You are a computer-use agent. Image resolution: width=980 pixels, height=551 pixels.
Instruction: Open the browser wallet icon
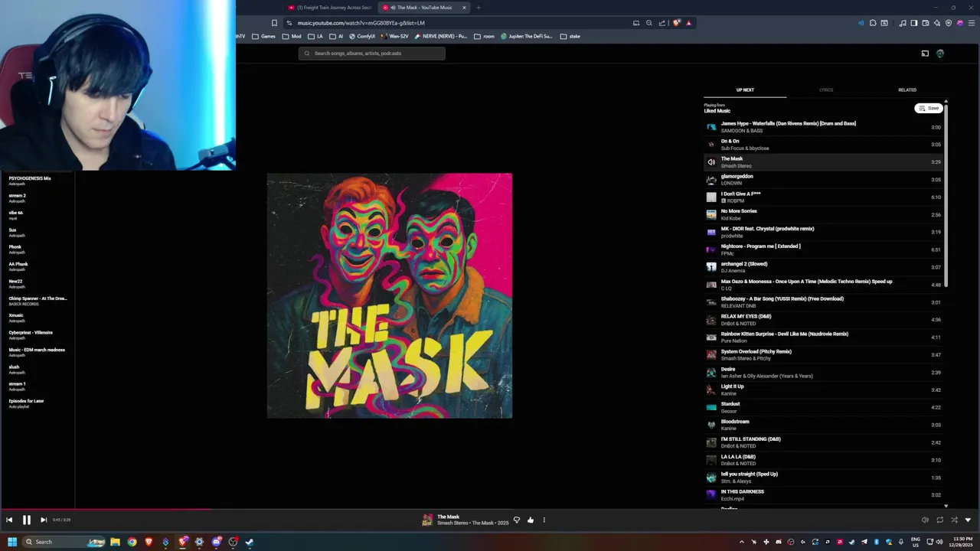tap(926, 23)
